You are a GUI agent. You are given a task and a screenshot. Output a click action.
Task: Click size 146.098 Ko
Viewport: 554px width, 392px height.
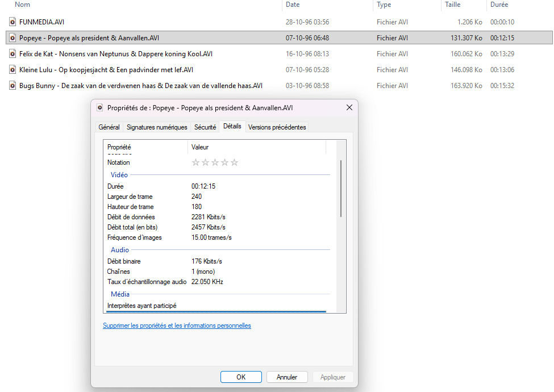[466, 69]
